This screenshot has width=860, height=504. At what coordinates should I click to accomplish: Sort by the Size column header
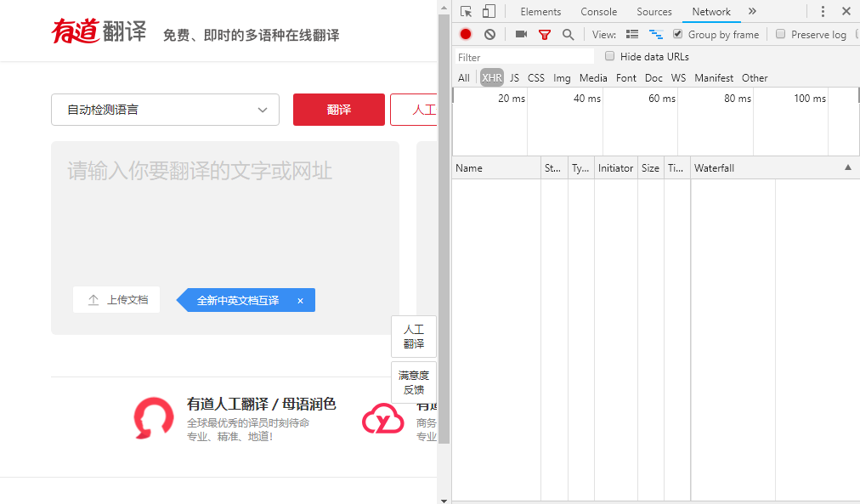651,167
